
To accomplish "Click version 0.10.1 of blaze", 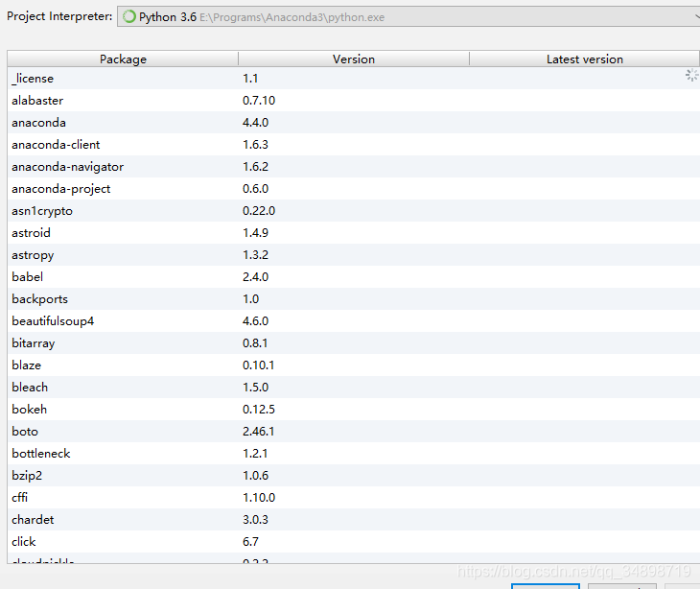I will point(259,365).
